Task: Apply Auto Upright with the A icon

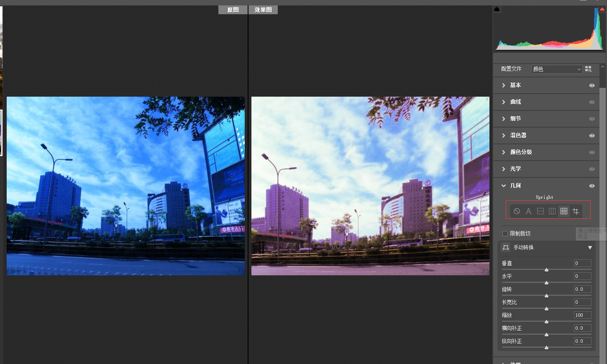Action: point(528,211)
